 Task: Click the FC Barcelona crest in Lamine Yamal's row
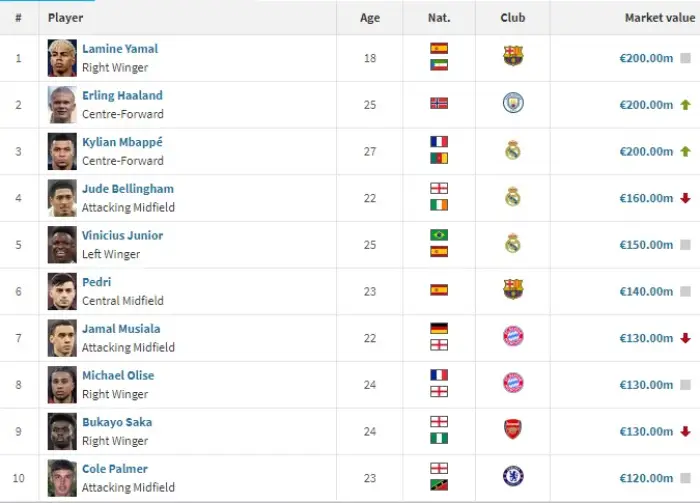[x=513, y=56]
